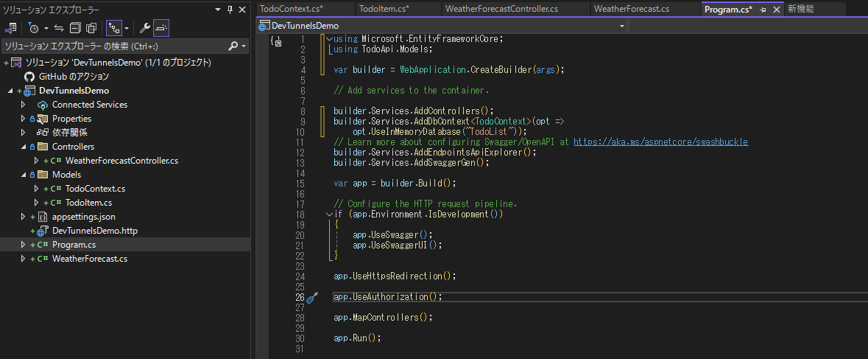The image size is (868, 359).
Task: Open properties with the wrench icon
Action: pyautogui.click(x=144, y=28)
